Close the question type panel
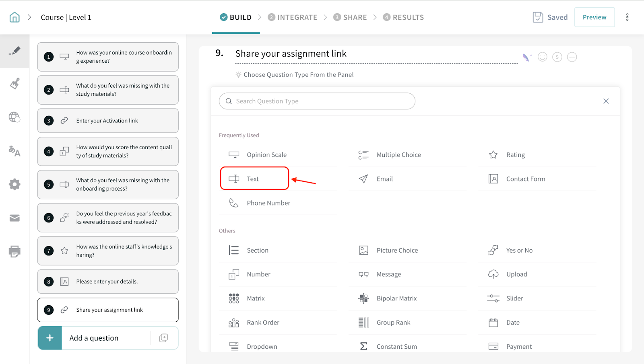 tap(606, 101)
